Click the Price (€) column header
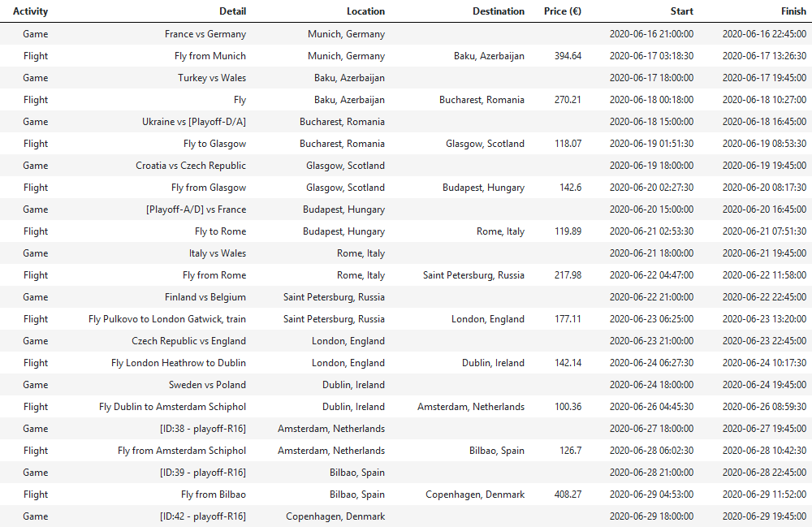Image resolution: width=812 pixels, height=527 pixels. click(563, 11)
